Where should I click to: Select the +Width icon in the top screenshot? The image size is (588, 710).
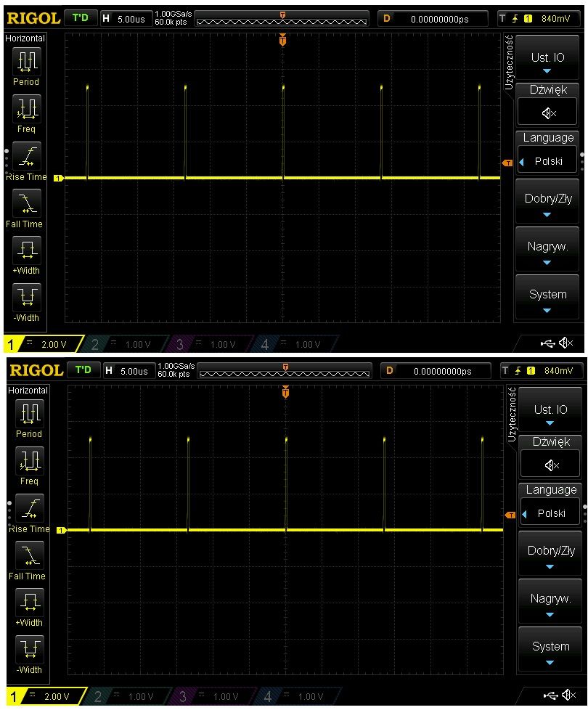coord(26,250)
